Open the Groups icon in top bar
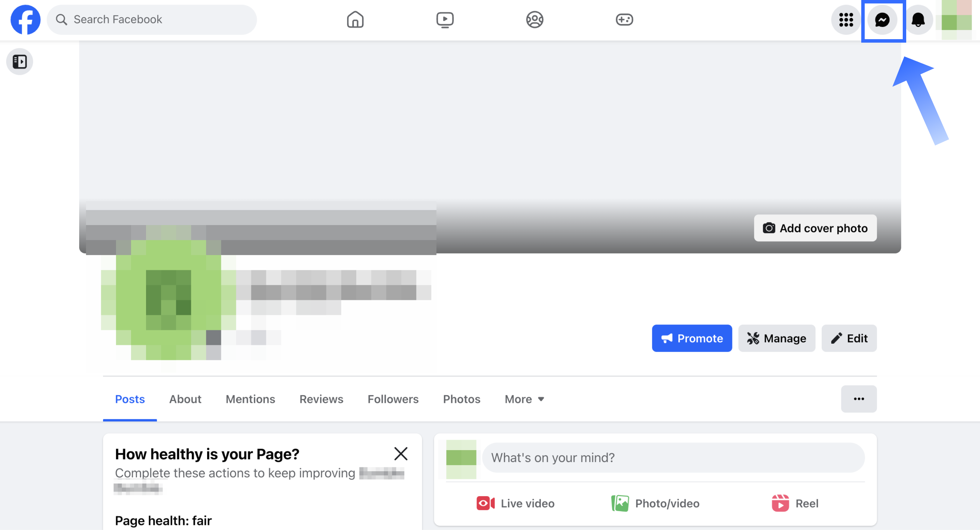Screen dimensions: 980x530 (534, 20)
